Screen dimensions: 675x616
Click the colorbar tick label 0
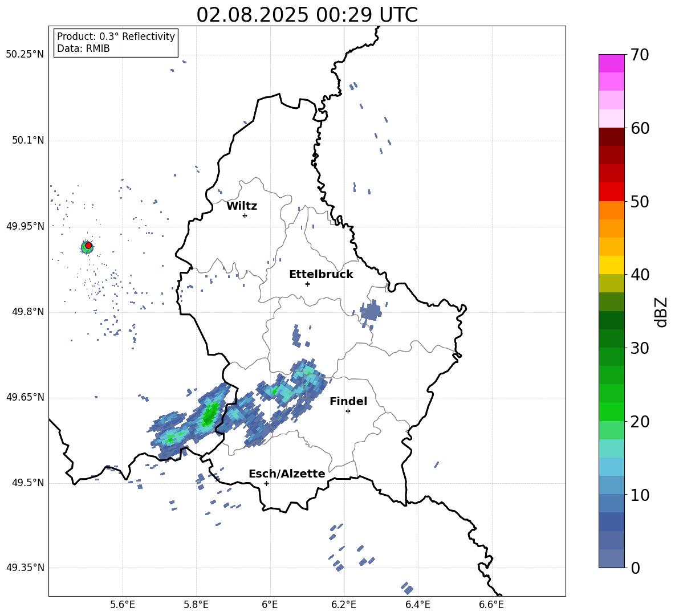tap(635, 568)
